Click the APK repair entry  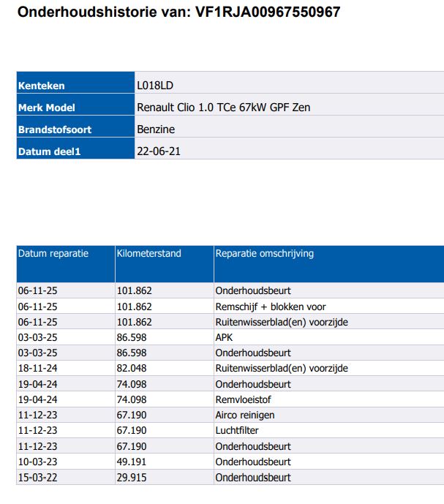(224, 337)
